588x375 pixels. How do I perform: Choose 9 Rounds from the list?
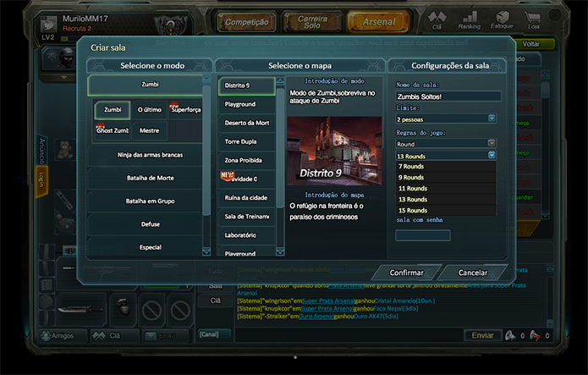tap(446, 177)
